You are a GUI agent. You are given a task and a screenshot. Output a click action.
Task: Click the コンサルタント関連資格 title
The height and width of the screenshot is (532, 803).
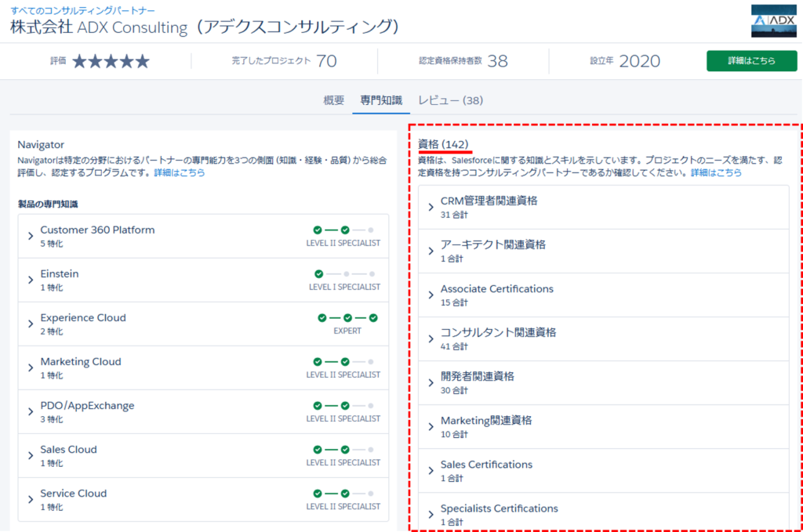pyautogui.click(x=498, y=333)
